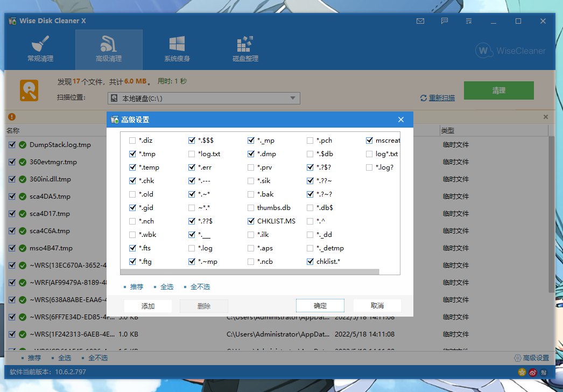
Task: Open the mail feedback icon in title bar
Action: [x=420, y=21]
